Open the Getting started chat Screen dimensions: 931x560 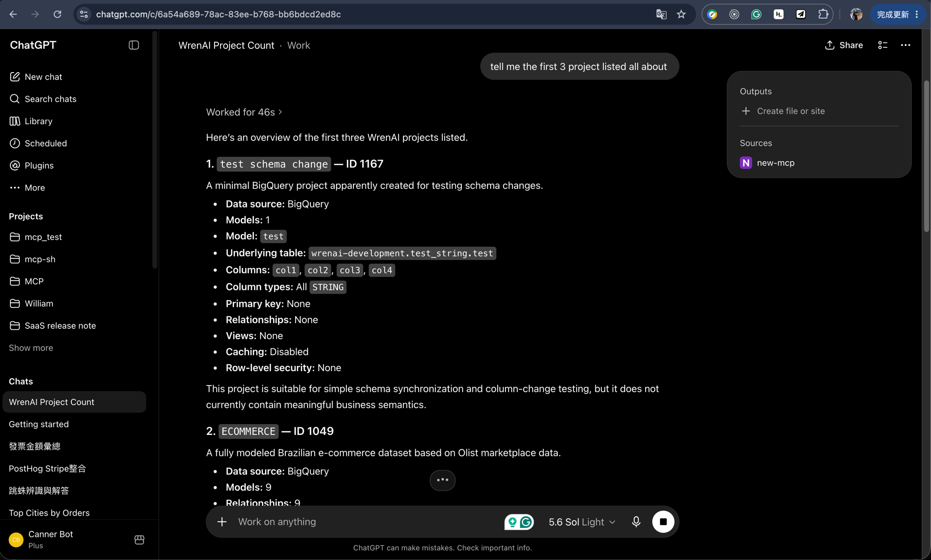click(x=39, y=424)
